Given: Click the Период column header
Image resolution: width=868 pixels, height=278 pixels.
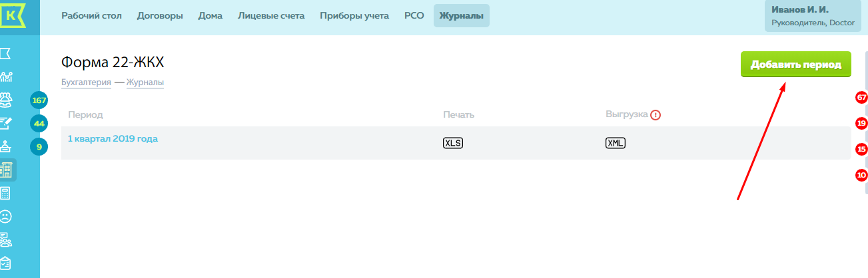Looking at the screenshot, I should pyautogui.click(x=85, y=115).
